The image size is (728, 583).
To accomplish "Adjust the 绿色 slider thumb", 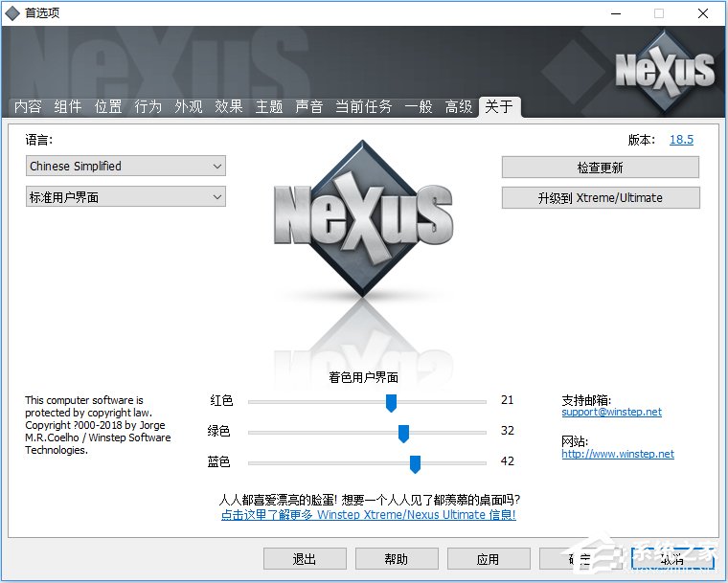I will click(403, 434).
